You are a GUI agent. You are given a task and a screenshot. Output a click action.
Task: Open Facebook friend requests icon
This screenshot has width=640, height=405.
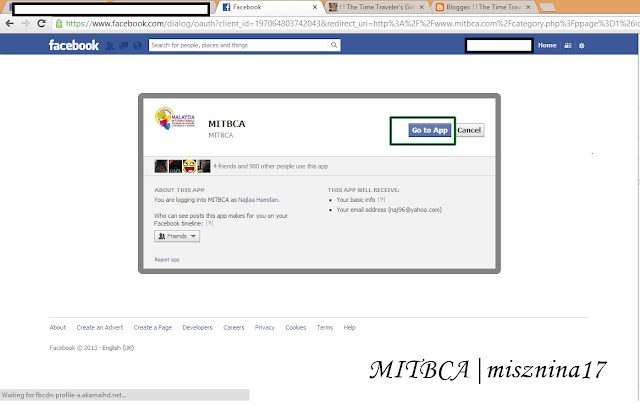(x=110, y=45)
